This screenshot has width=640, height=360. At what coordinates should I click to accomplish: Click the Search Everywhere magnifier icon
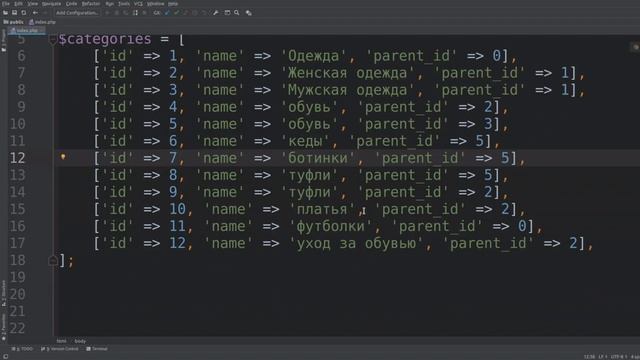[x=237, y=13]
